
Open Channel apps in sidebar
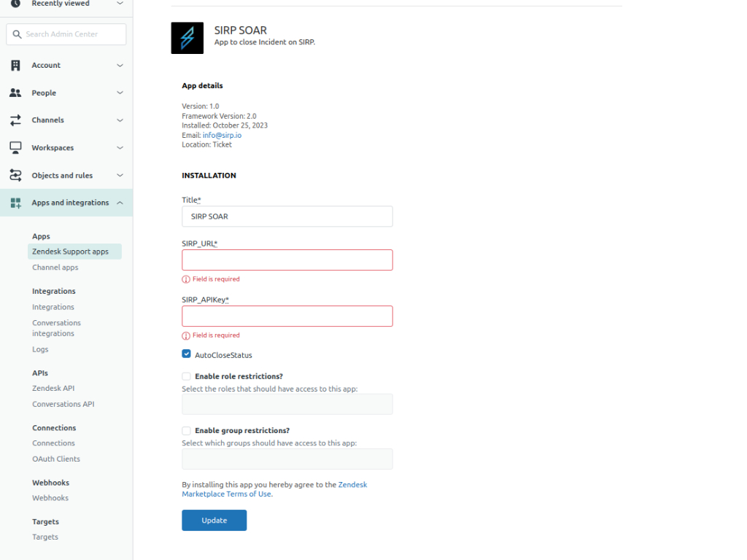click(55, 268)
